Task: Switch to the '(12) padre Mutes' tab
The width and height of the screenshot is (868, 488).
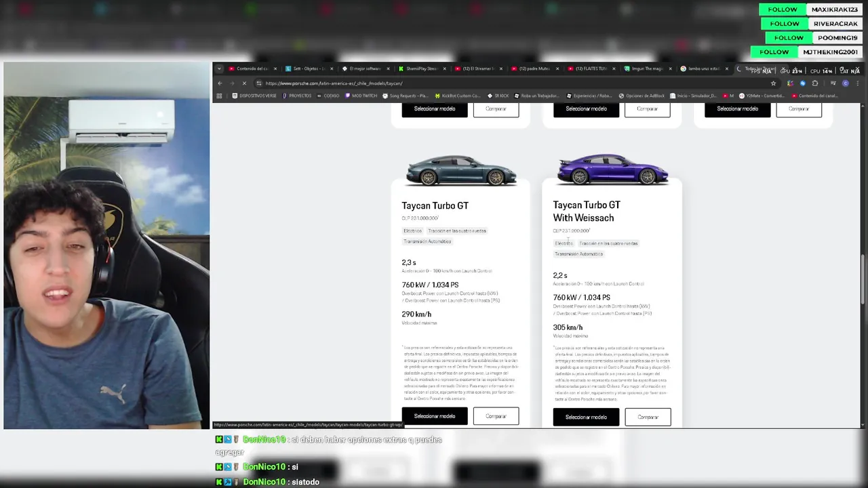Action: [x=535, y=68]
